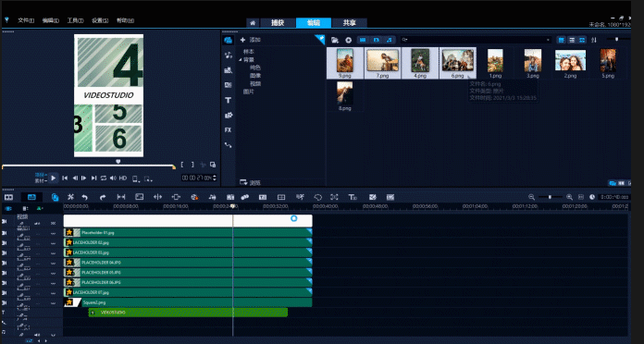The height and width of the screenshot is (344, 644).
Task: Click the timeline zoom level slider
Action: click(550, 197)
